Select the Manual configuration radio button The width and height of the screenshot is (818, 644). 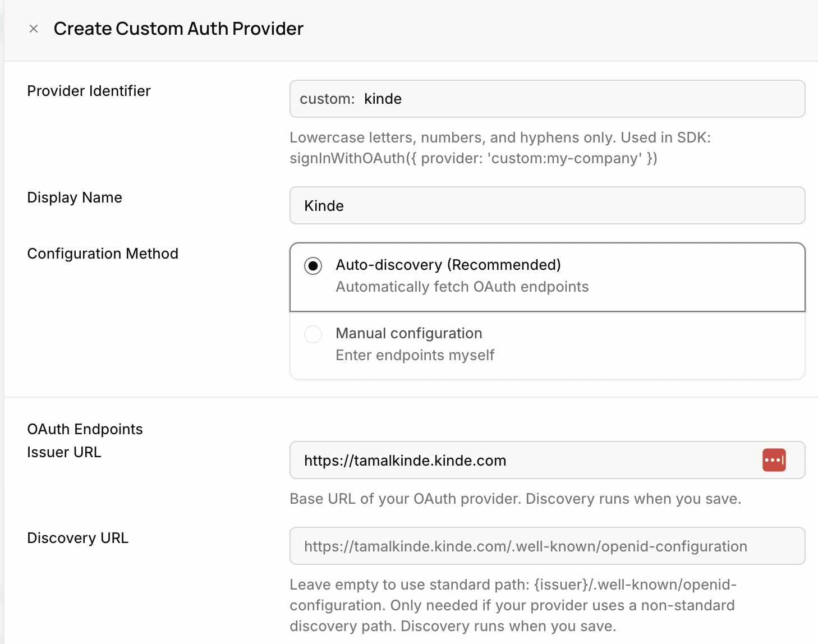[313, 334]
